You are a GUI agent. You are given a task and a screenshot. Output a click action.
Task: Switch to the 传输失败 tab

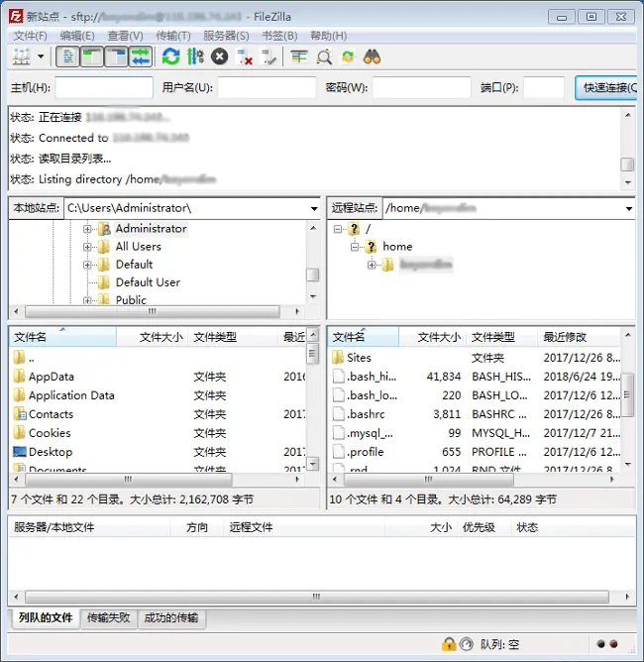(108, 618)
